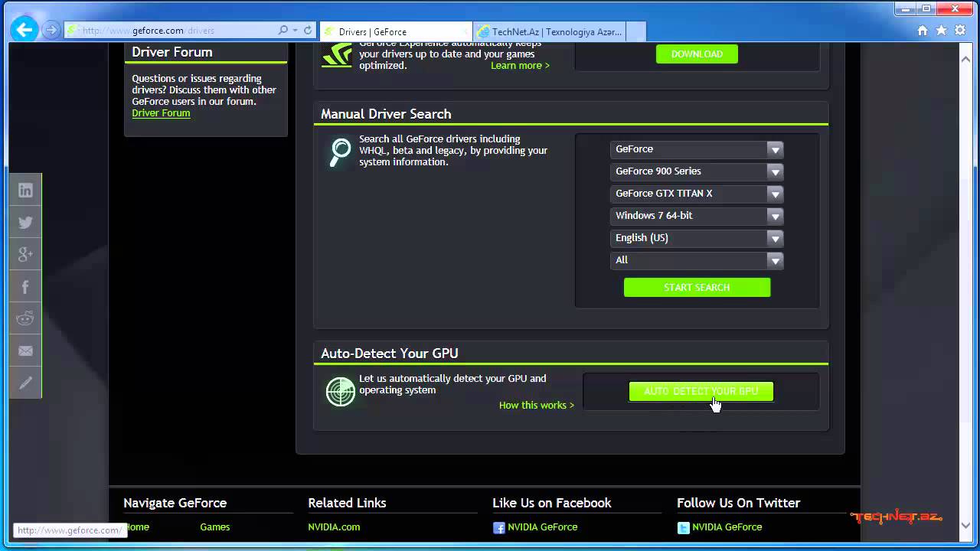The height and width of the screenshot is (551, 980).
Task: Share page via LinkedIn sidebar icon
Action: click(25, 191)
